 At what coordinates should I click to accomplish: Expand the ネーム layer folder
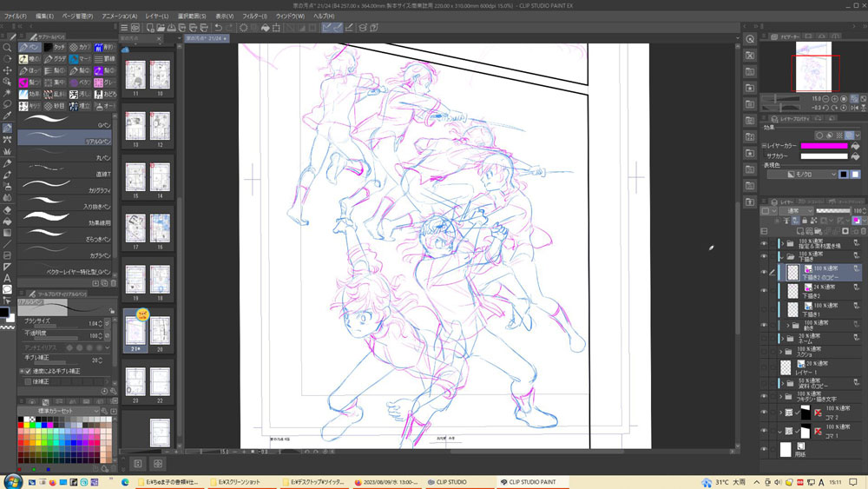click(x=782, y=339)
